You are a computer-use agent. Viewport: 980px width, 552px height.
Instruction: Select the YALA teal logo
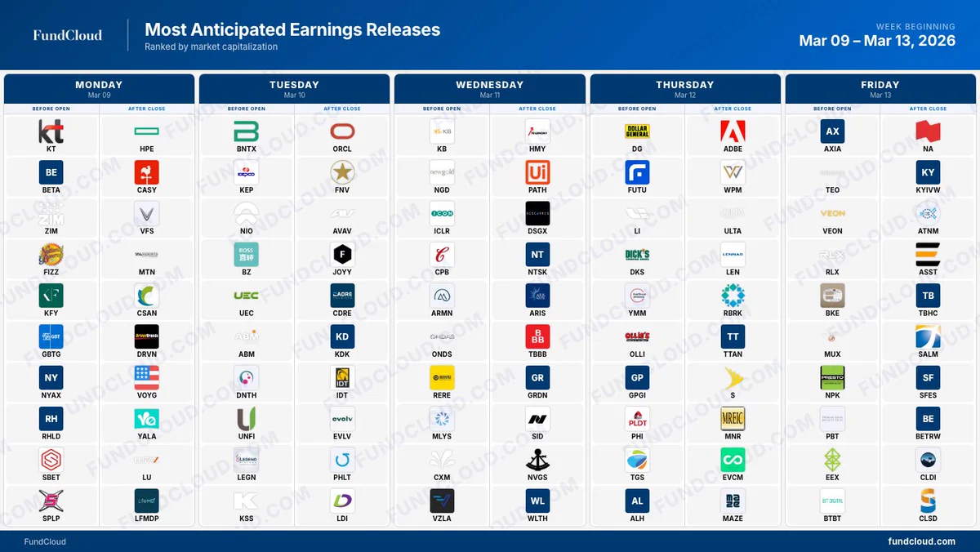point(147,419)
